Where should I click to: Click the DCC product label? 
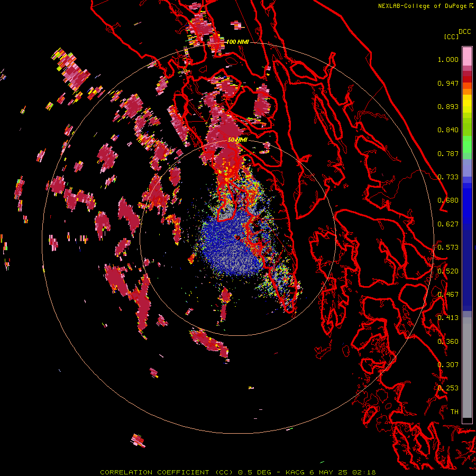pos(464,32)
